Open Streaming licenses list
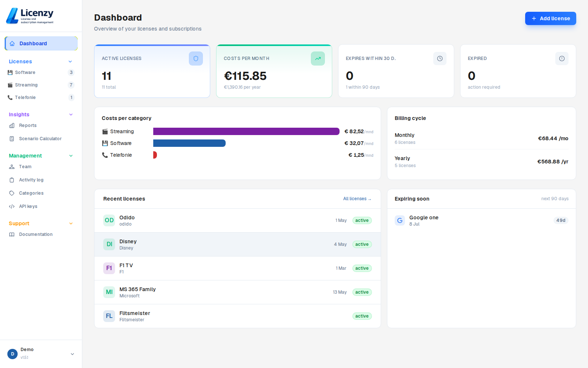This screenshot has height=368, width=588. (41, 85)
